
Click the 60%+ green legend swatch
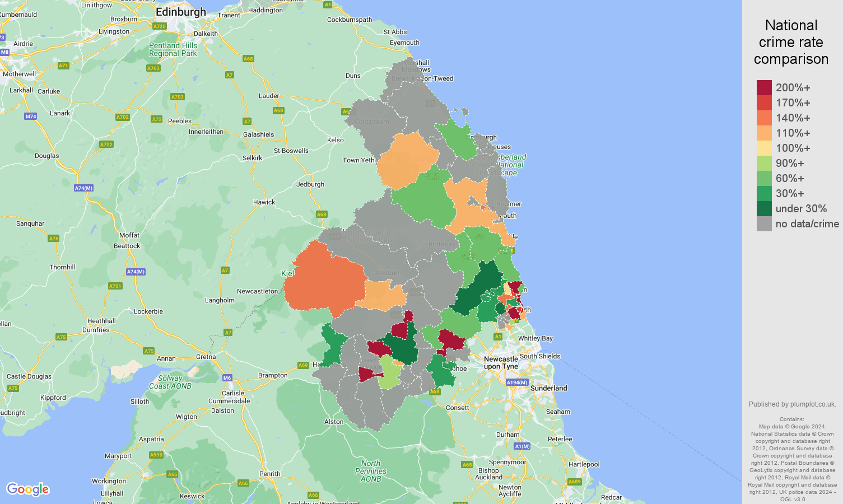click(764, 179)
